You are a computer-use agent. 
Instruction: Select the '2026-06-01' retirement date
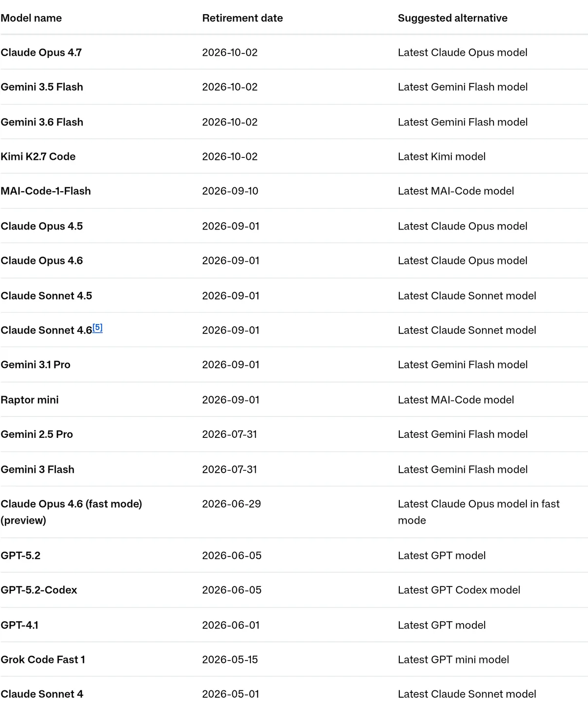(231, 625)
